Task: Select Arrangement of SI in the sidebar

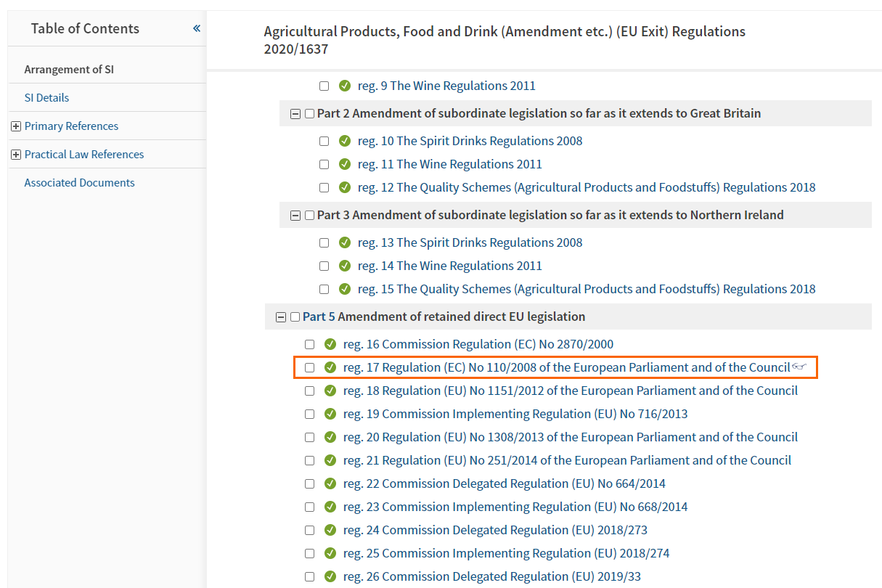Action: pos(69,70)
